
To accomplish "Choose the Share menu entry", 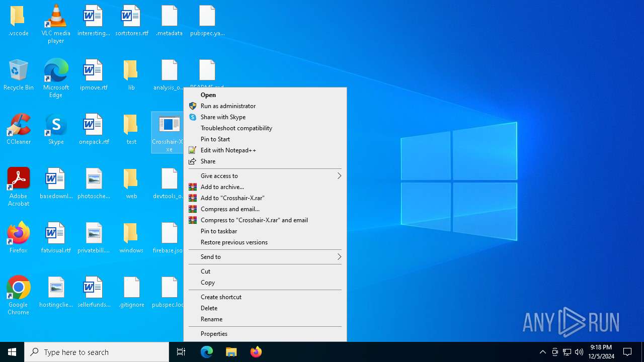I will pyautogui.click(x=265, y=161).
